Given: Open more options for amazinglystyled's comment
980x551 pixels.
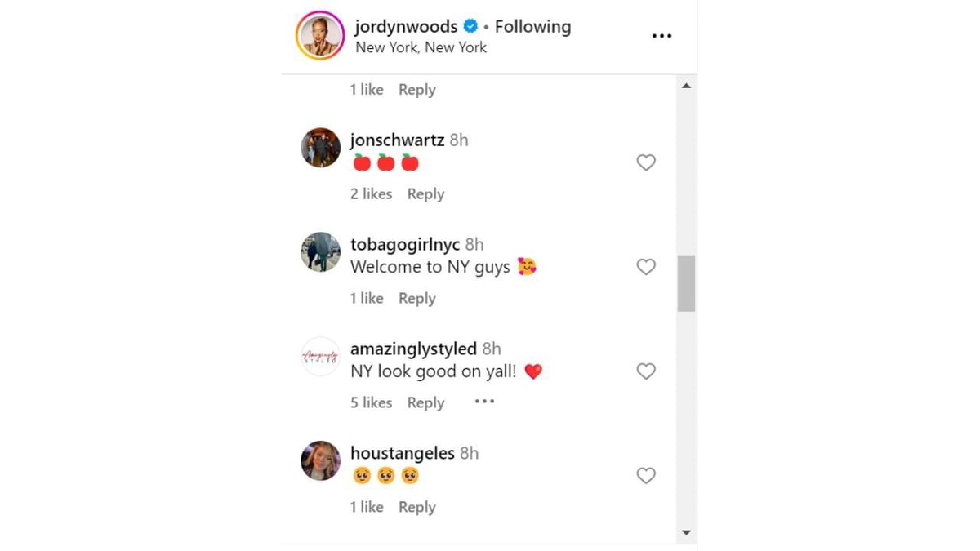Looking at the screenshot, I should (483, 401).
